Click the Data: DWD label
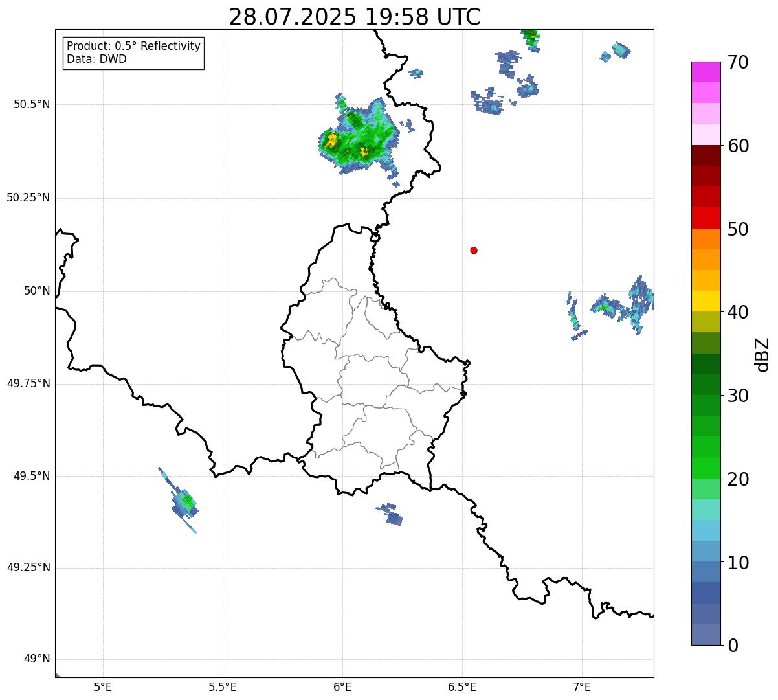This screenshot has width=778, height=700. coord(96,59)
